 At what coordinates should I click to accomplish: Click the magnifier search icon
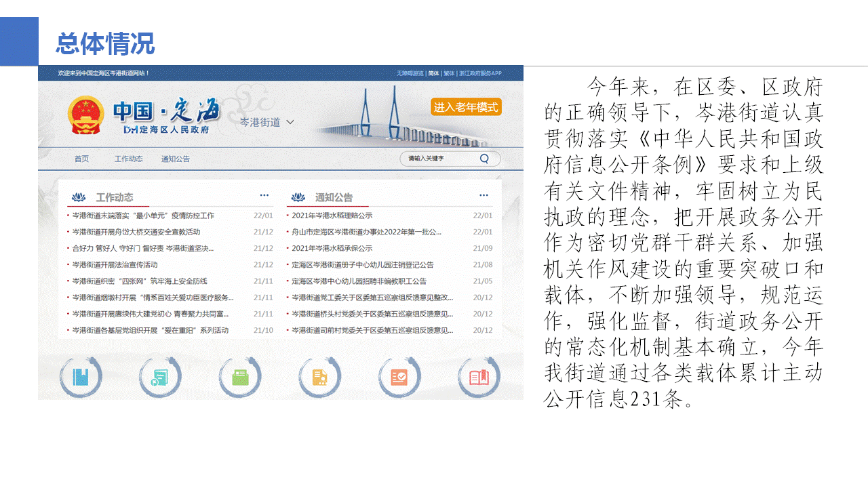click(484, 159)
